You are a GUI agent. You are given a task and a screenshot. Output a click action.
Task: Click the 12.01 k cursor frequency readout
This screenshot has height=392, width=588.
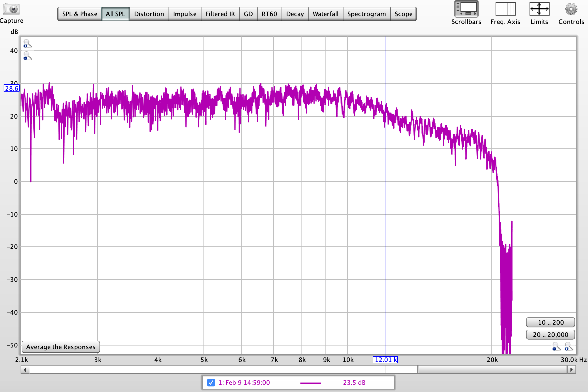tap(385, 360)
